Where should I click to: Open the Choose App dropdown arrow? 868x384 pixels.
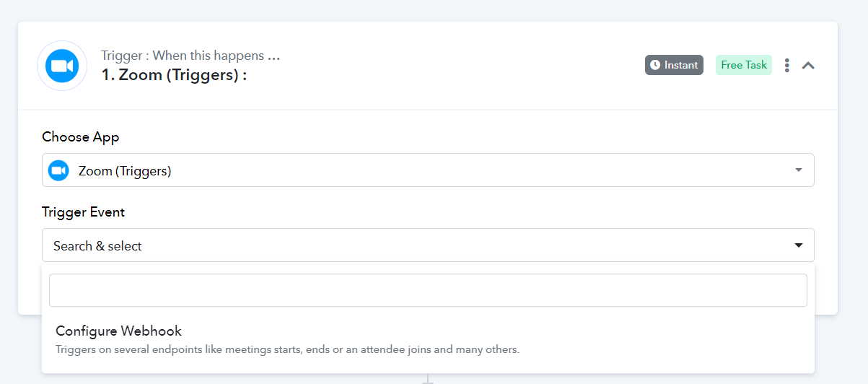(799, 170)
